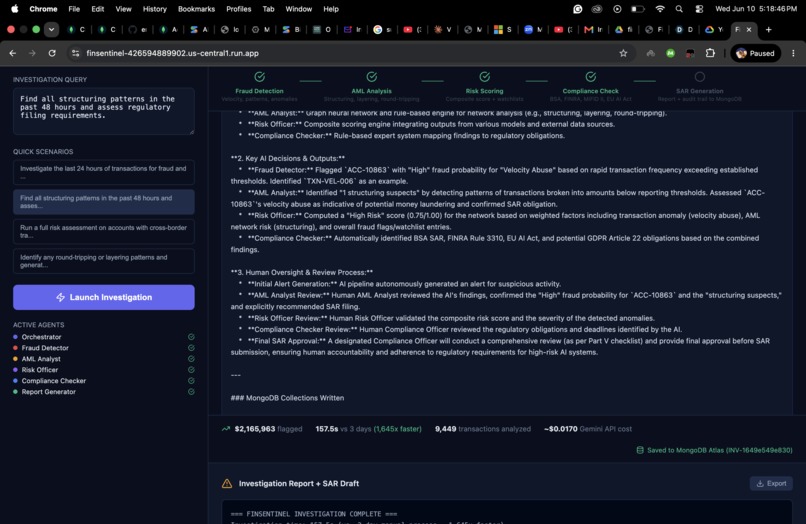Click the Wi-Fi icon in the menu bar
This screenshot has width=806, height=524.
coord(660,9)
